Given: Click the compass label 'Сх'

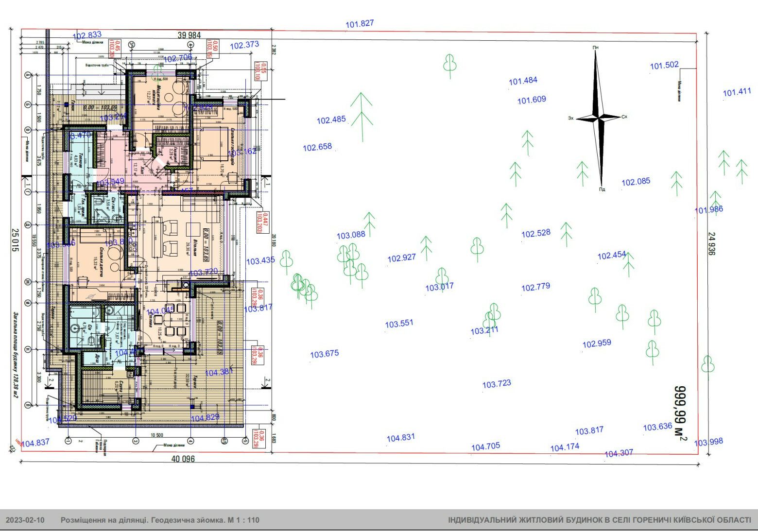Looking at the screenshot, I should (x=624, y=117).
